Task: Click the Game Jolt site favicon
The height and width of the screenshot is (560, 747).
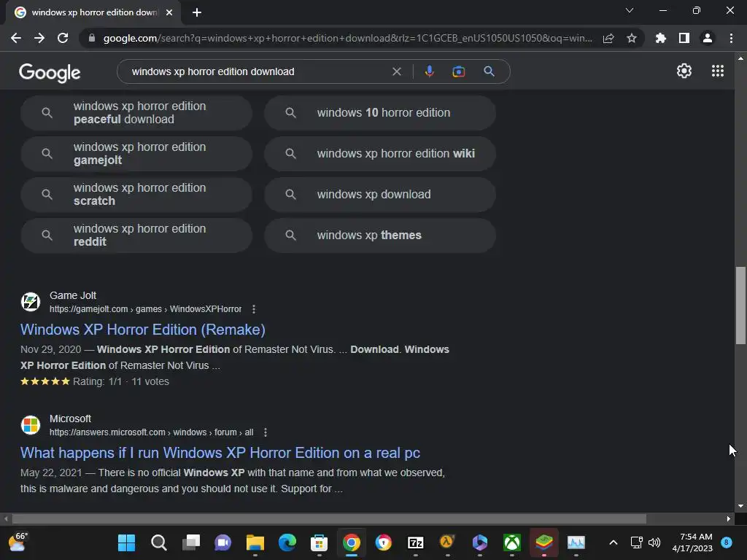Action: tap(31, 302)
